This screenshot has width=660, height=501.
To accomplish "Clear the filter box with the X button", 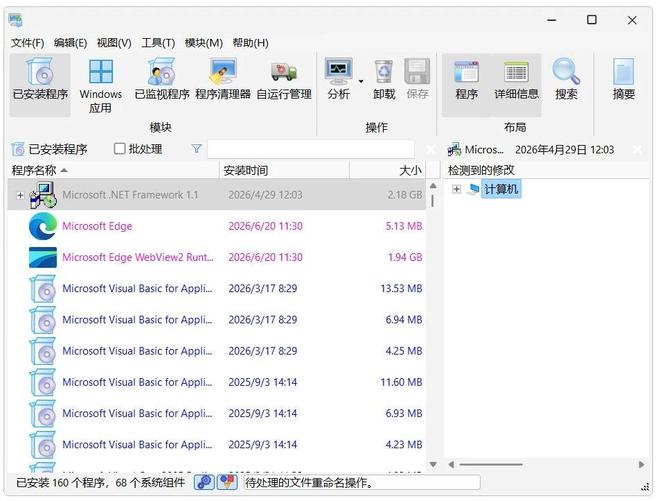I will click(431, 149).
